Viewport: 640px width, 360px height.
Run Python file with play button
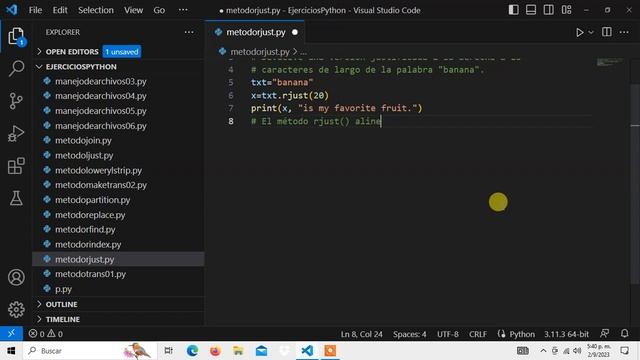click(580, 32)
